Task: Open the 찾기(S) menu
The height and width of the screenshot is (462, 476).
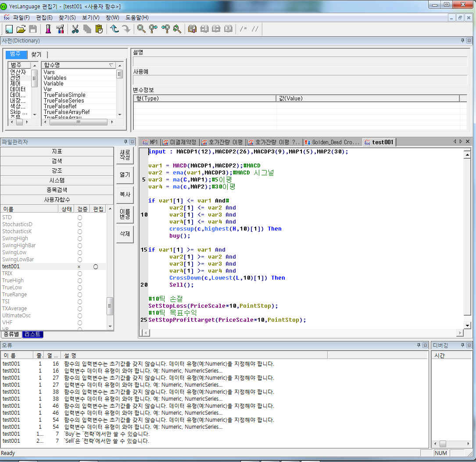Action: click(67, 18)
